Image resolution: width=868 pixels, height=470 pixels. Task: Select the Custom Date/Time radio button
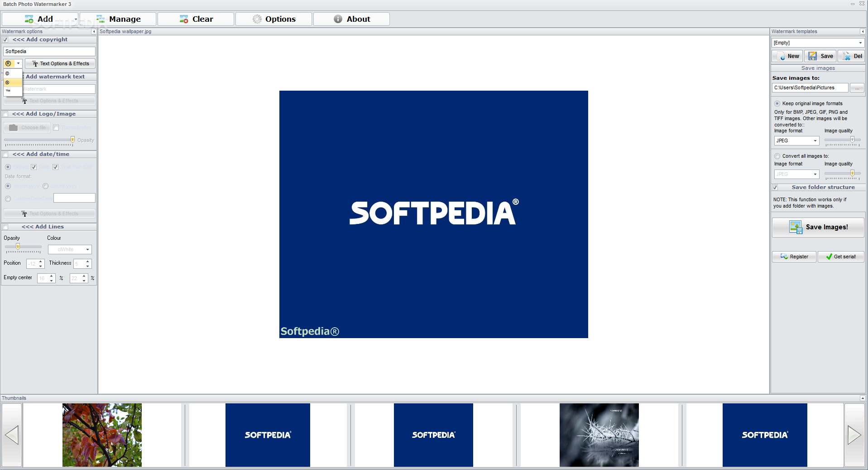pos(8,199)
